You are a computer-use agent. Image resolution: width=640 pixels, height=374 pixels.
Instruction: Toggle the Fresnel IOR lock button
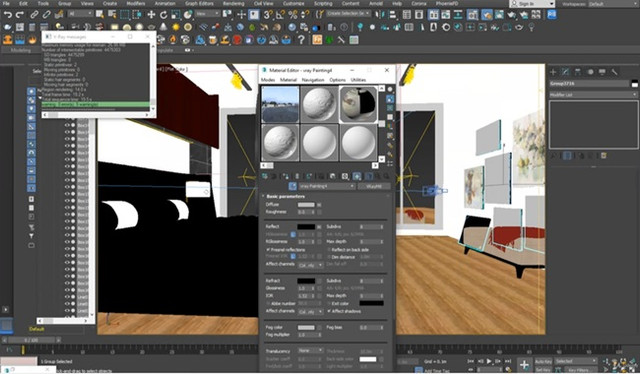(x=293, y=257)
